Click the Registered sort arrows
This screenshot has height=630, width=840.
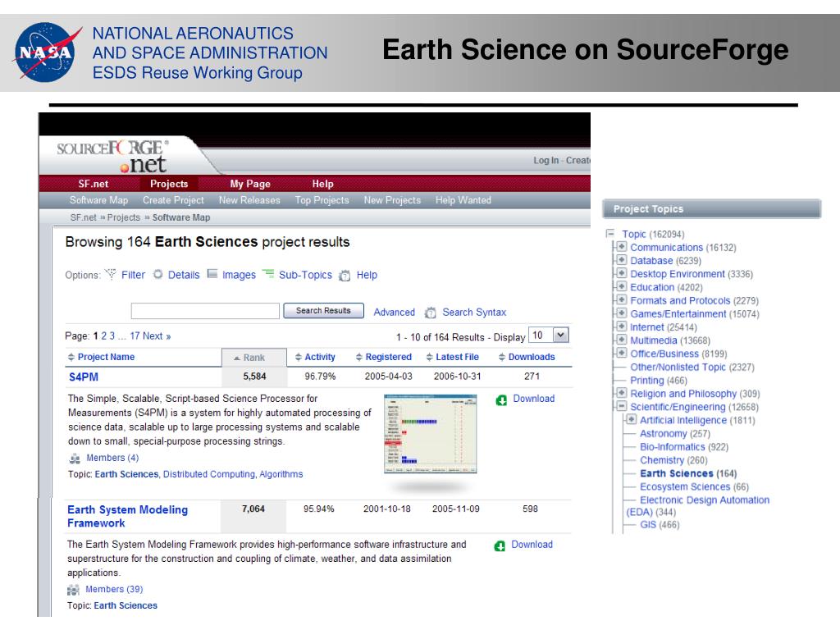click(359, 358)
